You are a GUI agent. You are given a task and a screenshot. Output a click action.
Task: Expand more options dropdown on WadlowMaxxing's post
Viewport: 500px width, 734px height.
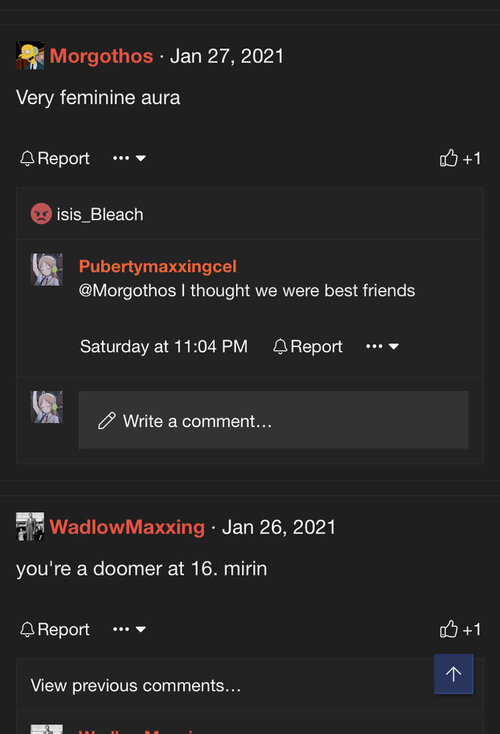click(x=129, y=629)
